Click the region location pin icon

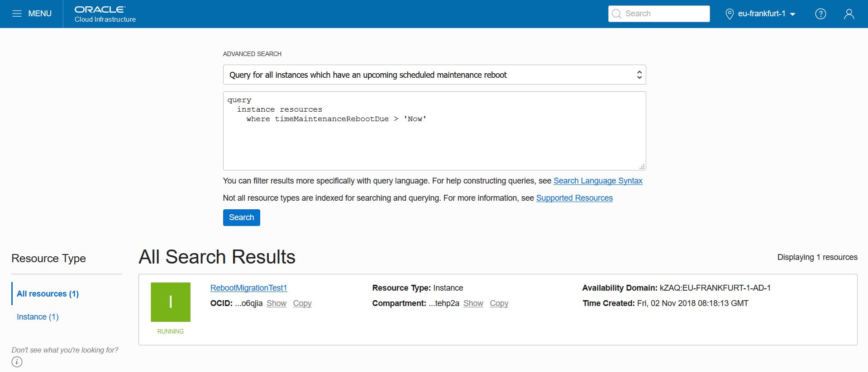pos(729,14)
